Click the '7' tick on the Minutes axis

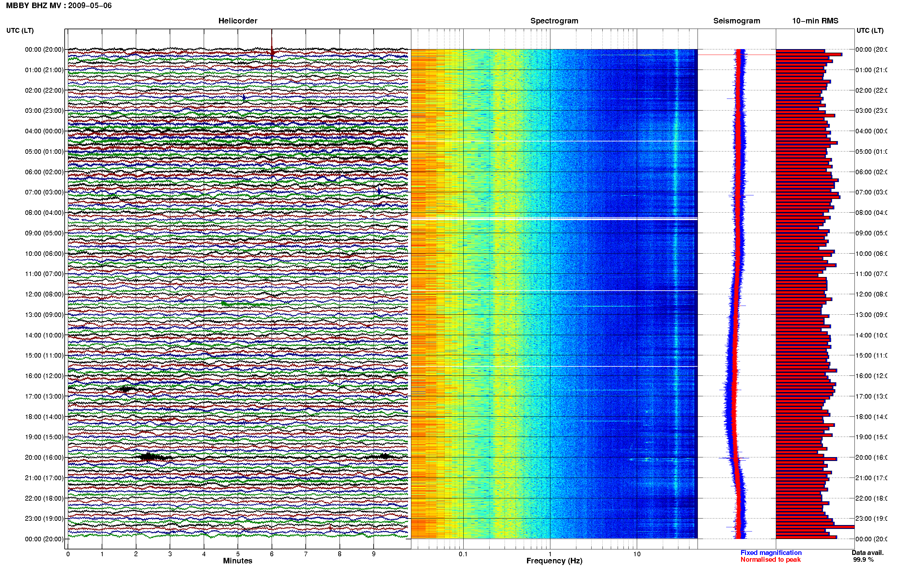(x=306, y=554)
